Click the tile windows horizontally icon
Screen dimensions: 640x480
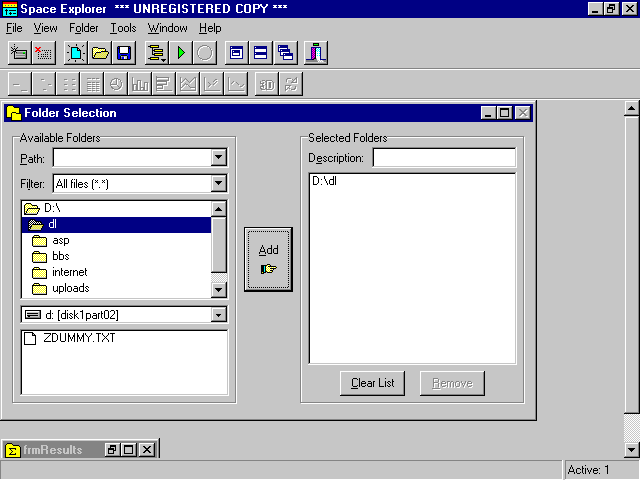261,52
